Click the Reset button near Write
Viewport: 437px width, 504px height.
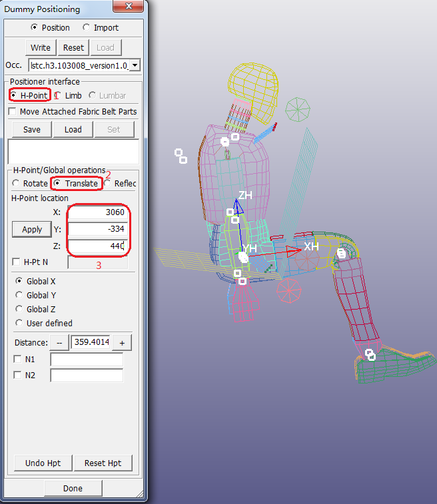pos(74,47)
